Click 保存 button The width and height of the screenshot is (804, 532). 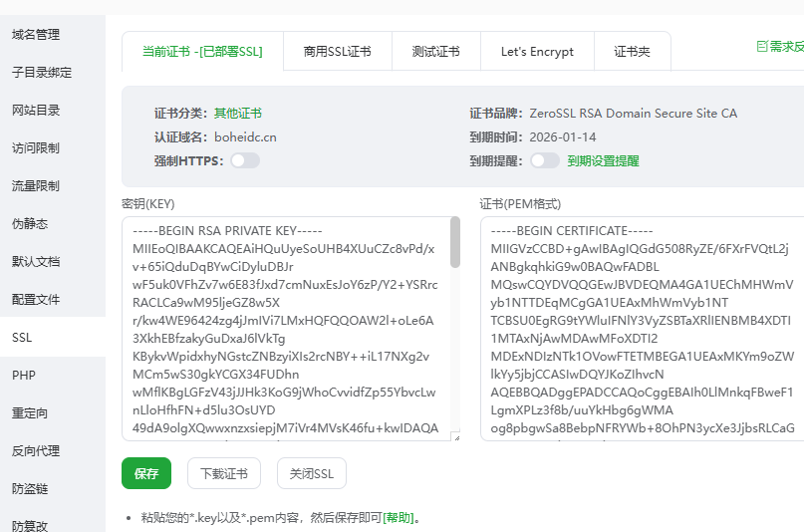[x=146, y=473]
